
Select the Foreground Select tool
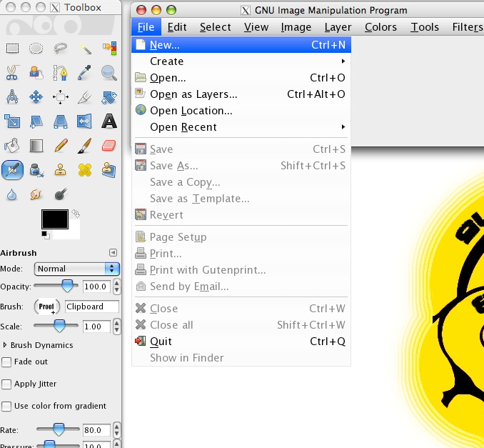(x=36, y=73)
